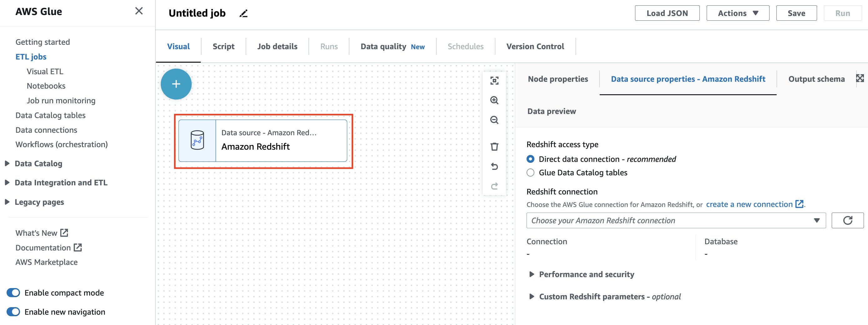Viewport: 868px width, 325px height.
Task: Open external icon after create a new connection
Action: coord(799,204)
